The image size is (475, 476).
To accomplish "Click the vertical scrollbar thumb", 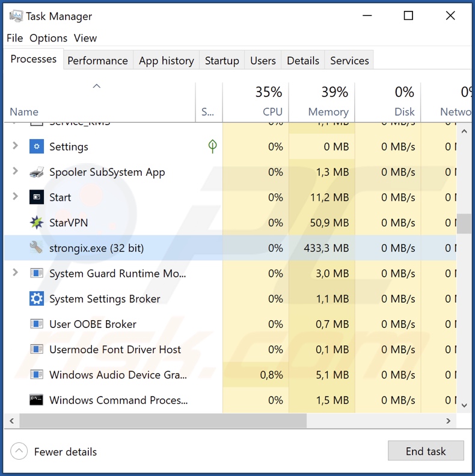I will [x=464, y=224].
